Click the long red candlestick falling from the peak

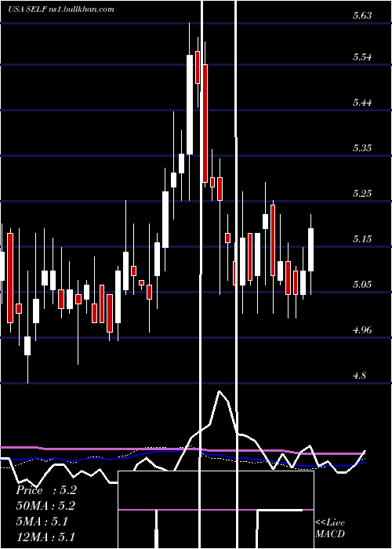pyautogui.click(x=205, y=123)
